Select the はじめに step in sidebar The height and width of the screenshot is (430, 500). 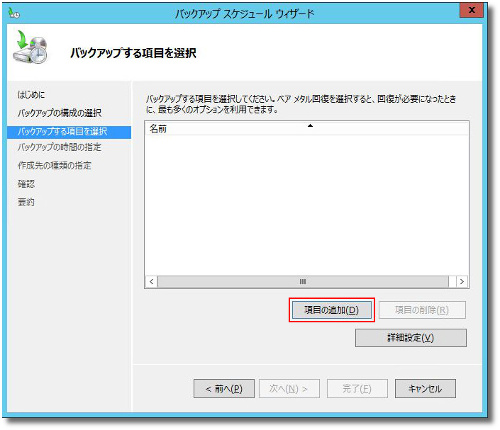tap(31, 95)
